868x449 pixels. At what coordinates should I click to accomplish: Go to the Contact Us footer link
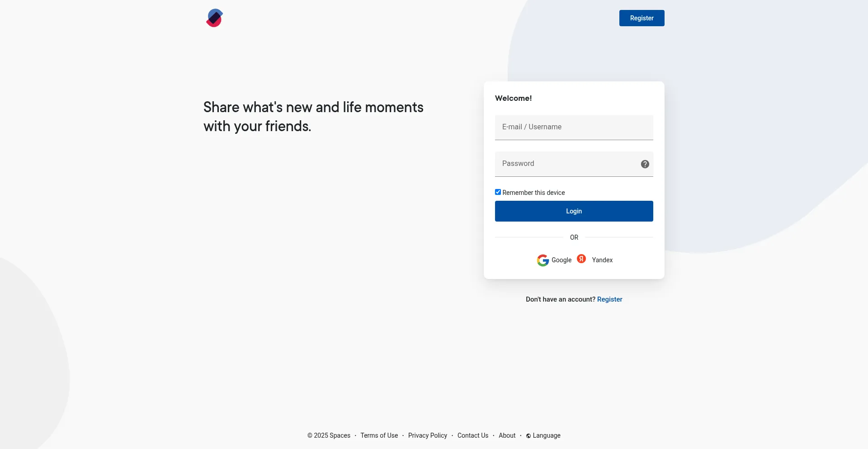[x=472, y=435]
